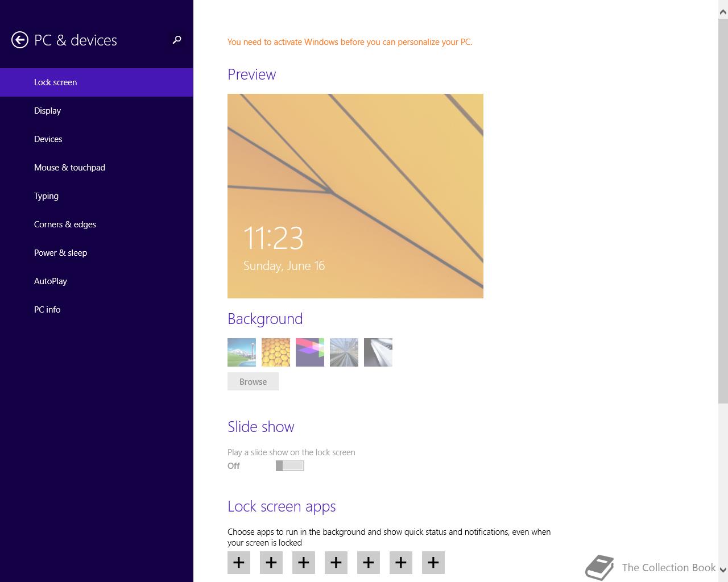
Task: Choose the colorful geometric shapes background thumbnail
Action: (x=310, y=352)
